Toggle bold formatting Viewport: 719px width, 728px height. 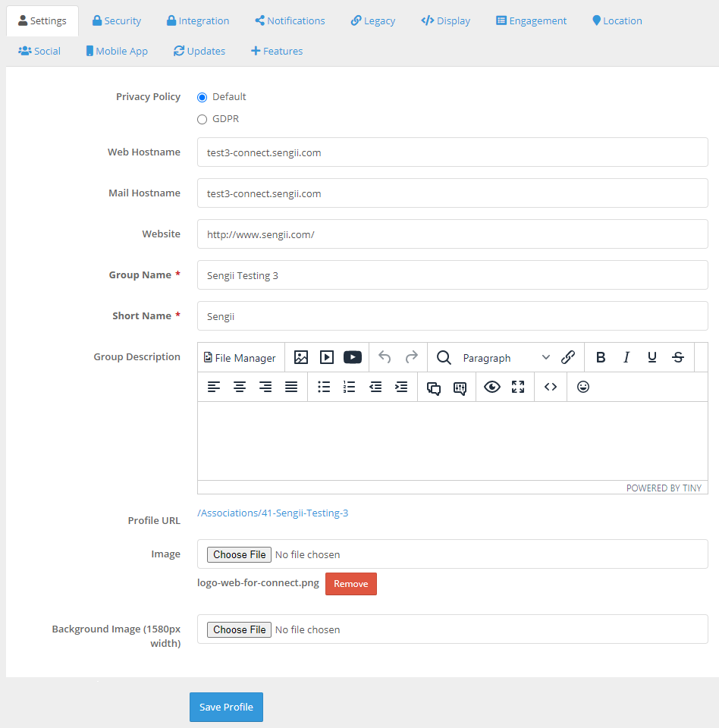pos(601,357)
